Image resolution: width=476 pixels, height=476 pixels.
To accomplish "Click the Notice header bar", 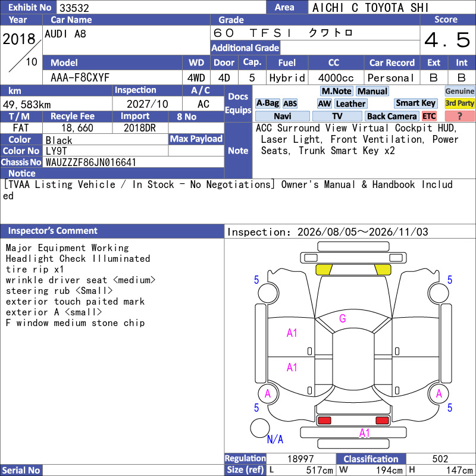I will [112, 173].
